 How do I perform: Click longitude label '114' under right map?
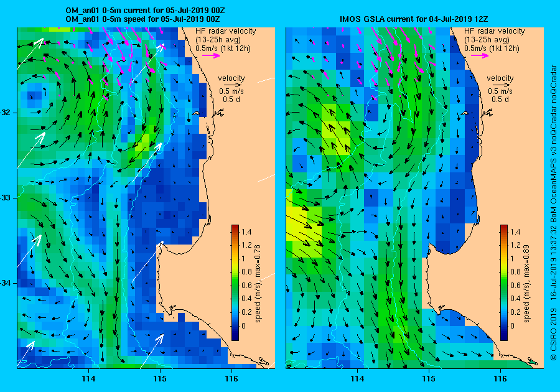click(357, 379)
